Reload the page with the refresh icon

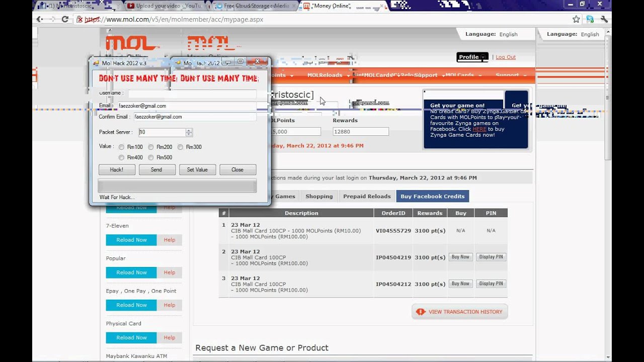[65, 19]
